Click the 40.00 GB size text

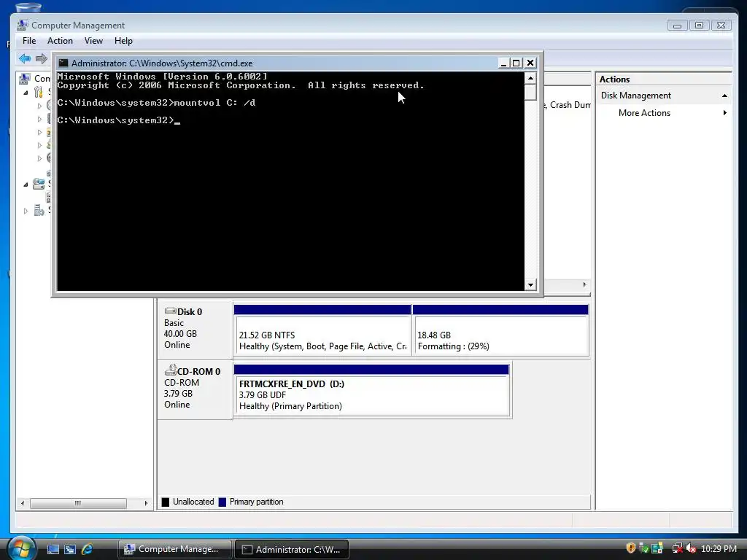point(180,334)
